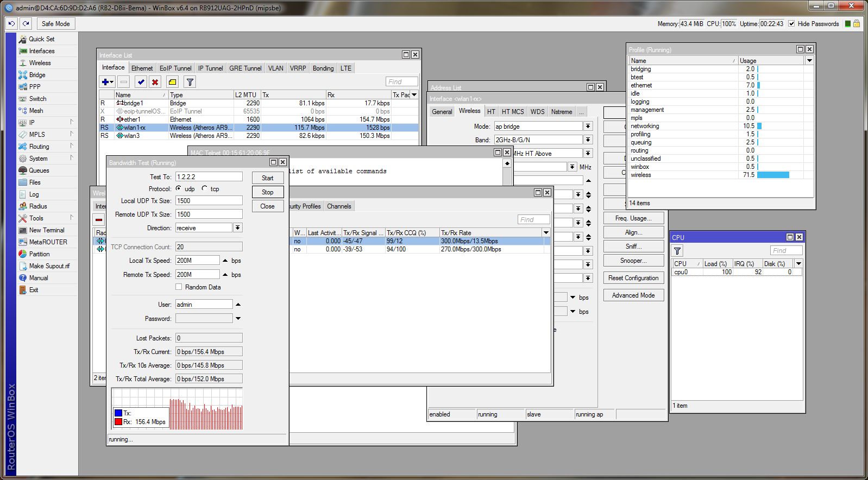Open the Mode dropdown showing ap bridge
The width and height of the screenshot is (868, 480).
point(588,126)
